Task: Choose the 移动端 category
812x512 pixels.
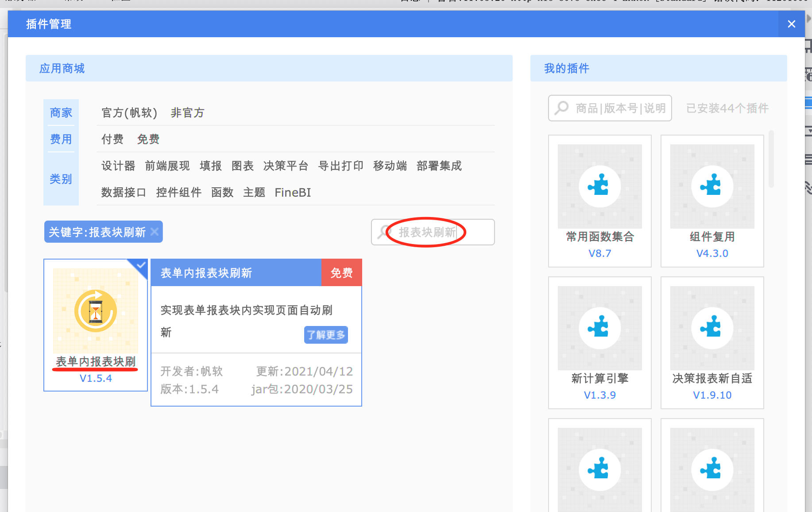Action: point(390,166)
